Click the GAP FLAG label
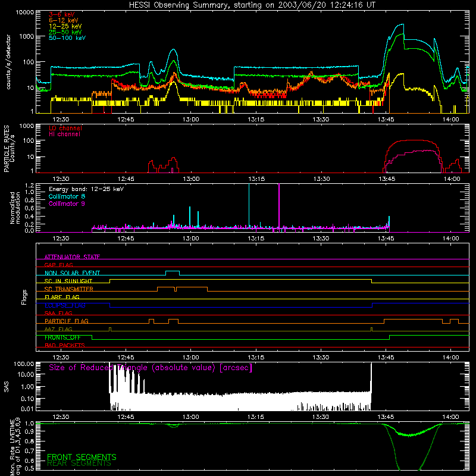 coord(58,265)
